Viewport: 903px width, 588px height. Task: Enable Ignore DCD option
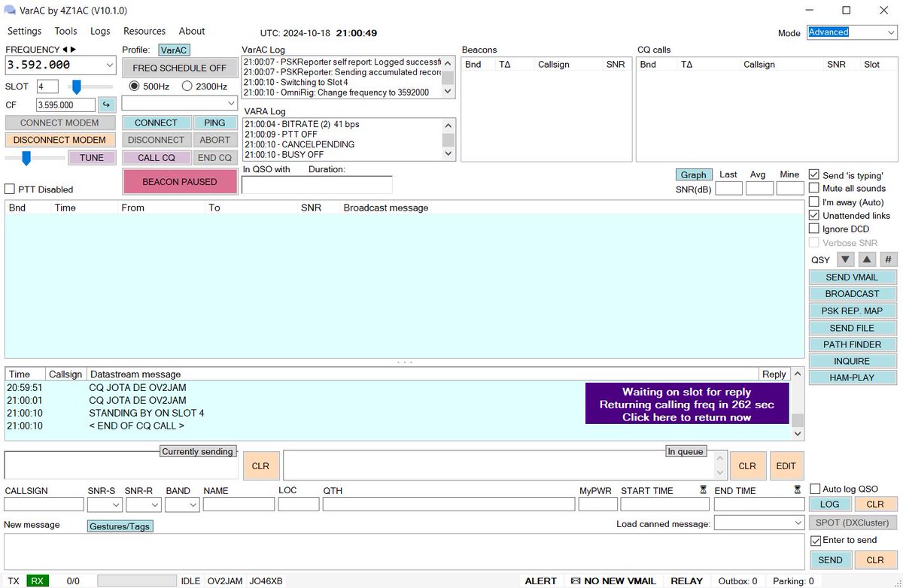814,229
